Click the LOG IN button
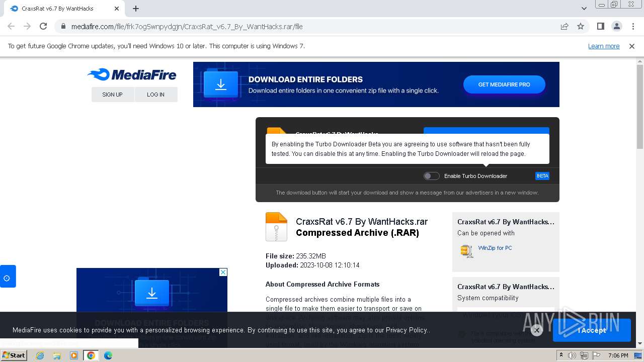644x362 pixels. [155, 95]
